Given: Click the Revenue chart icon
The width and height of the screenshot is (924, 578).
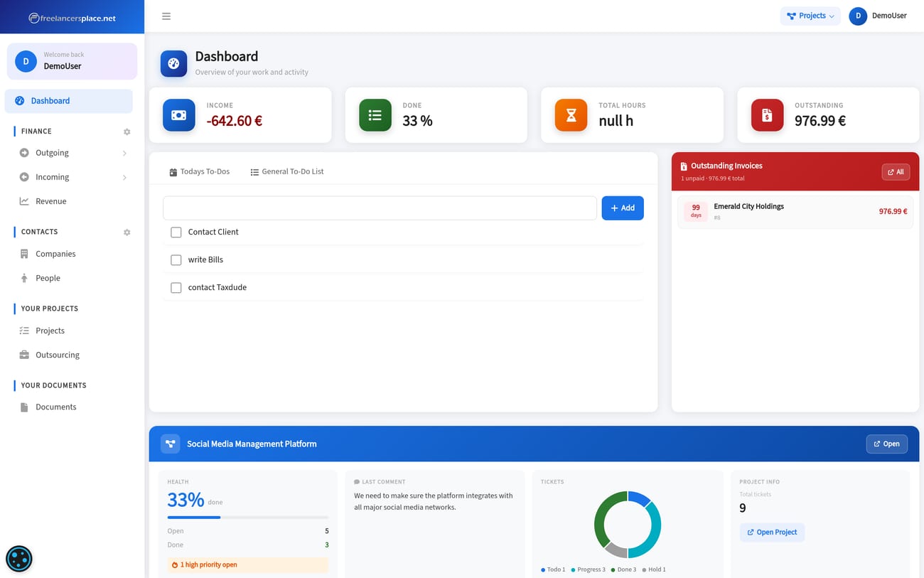Looking at the screenshot, I should pos(24,201).
